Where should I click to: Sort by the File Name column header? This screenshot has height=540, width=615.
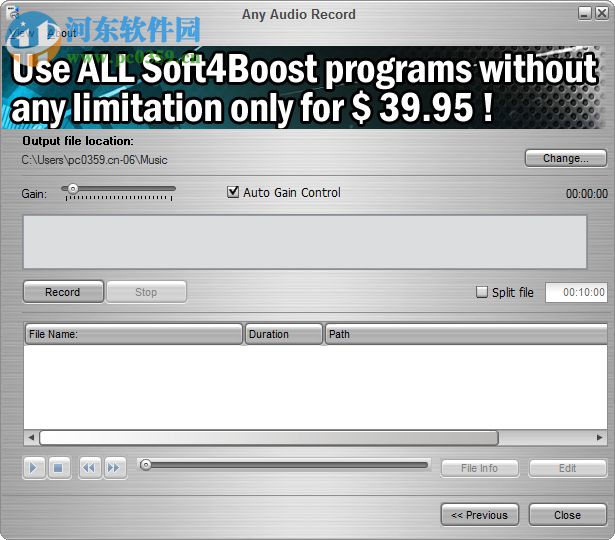pyautogui.click(x=133, y=334)
